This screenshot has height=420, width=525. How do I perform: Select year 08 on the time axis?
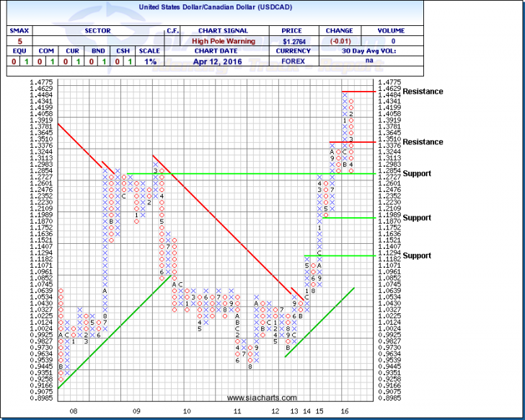tap(74, 410)
